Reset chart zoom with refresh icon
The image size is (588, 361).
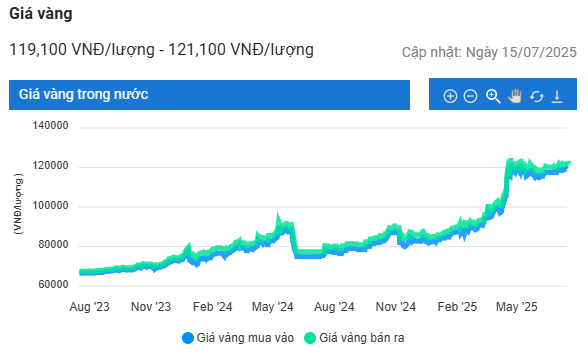pos(537,96)
